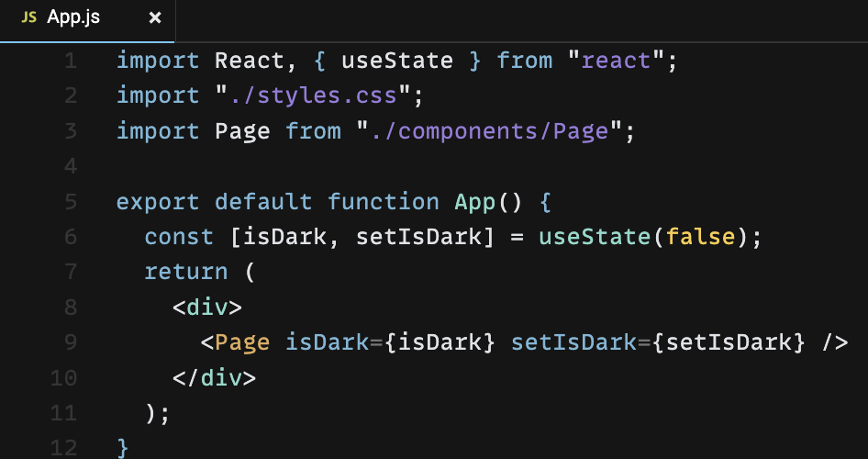This screenshot has width=868, height=459.
Task: Click line number 4 in the gutter
Action: pos(71,166)
